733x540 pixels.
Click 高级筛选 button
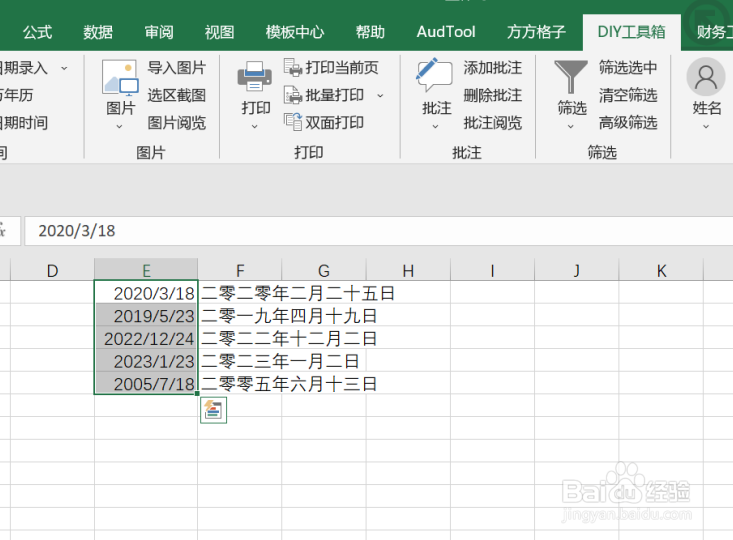[628, 122]
